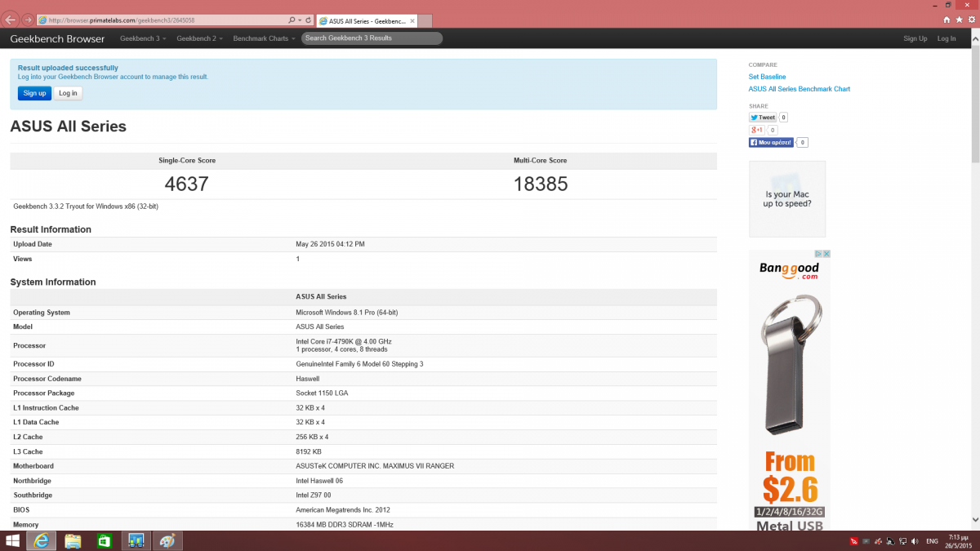The width and height of the screenshot is (980, 551).
Task: Expand the Benchmark Charts menu
Action: click(264, 38)
